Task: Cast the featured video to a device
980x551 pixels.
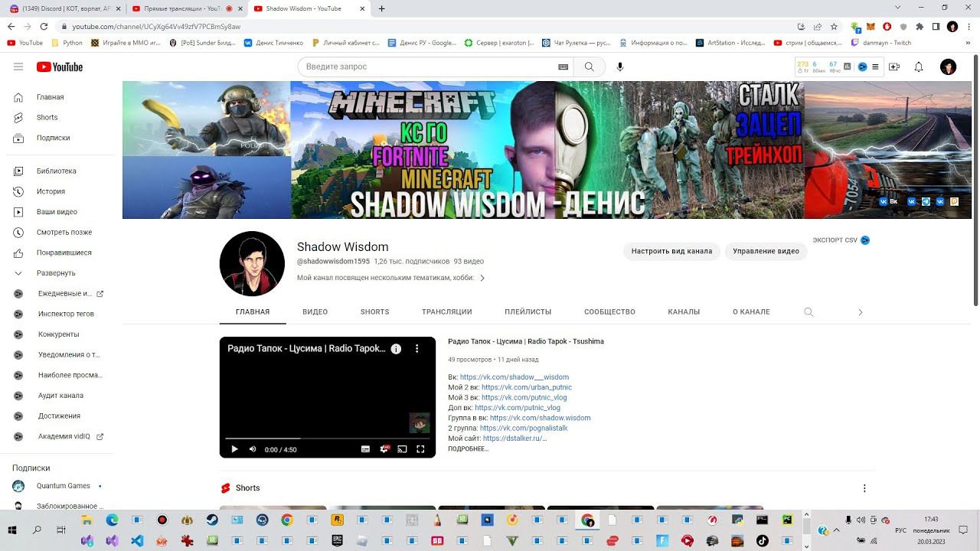Action: point(402,449)
